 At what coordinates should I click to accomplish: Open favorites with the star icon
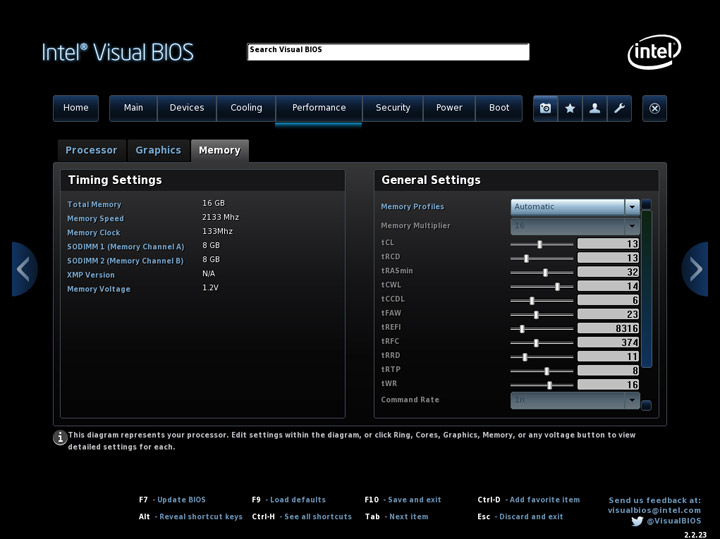coord(570,108)
